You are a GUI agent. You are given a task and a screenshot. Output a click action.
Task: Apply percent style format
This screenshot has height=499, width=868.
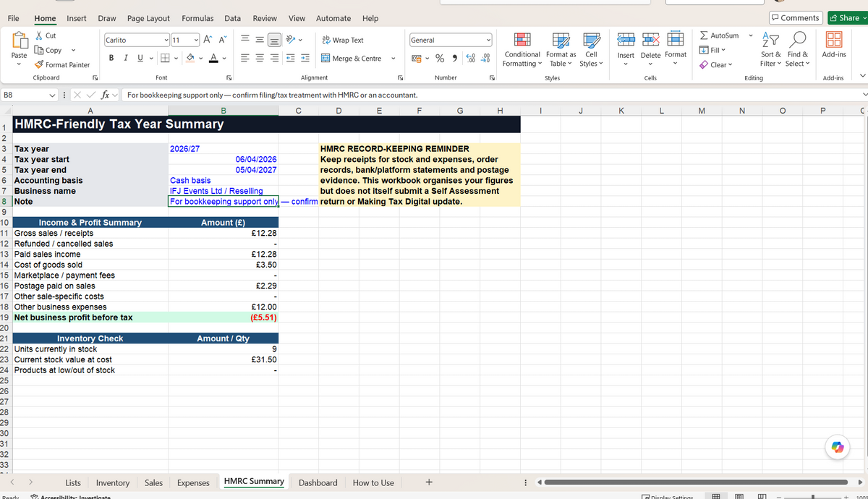440,59
